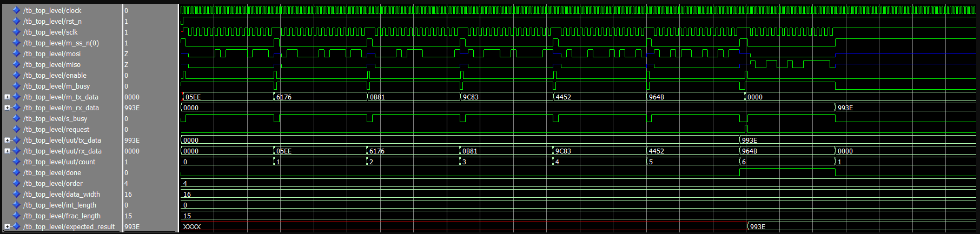The width and height of the screenshot is (980, 234).
Task: Click the diamond icon next to the done signal
Action: 16,172
